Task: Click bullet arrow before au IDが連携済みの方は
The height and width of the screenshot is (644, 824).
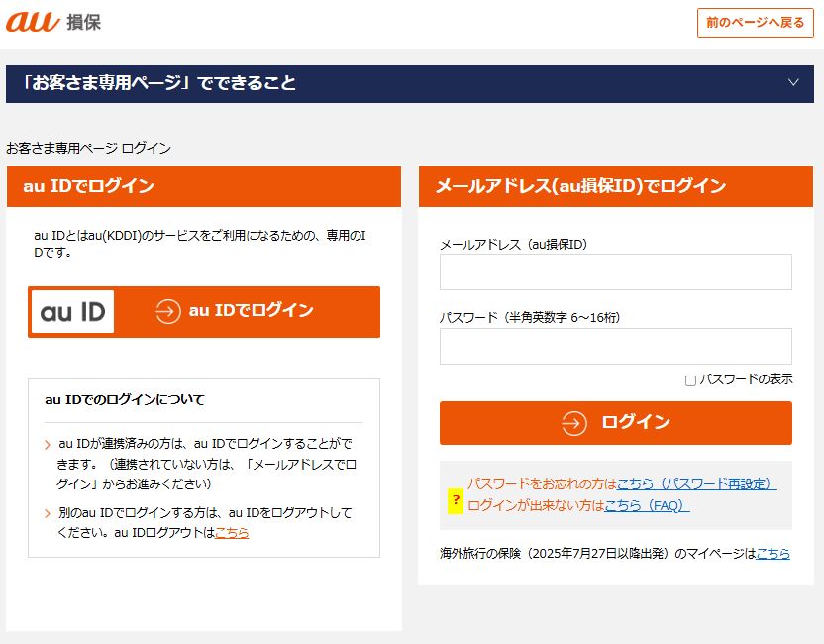Action: [x=47, y=445]
